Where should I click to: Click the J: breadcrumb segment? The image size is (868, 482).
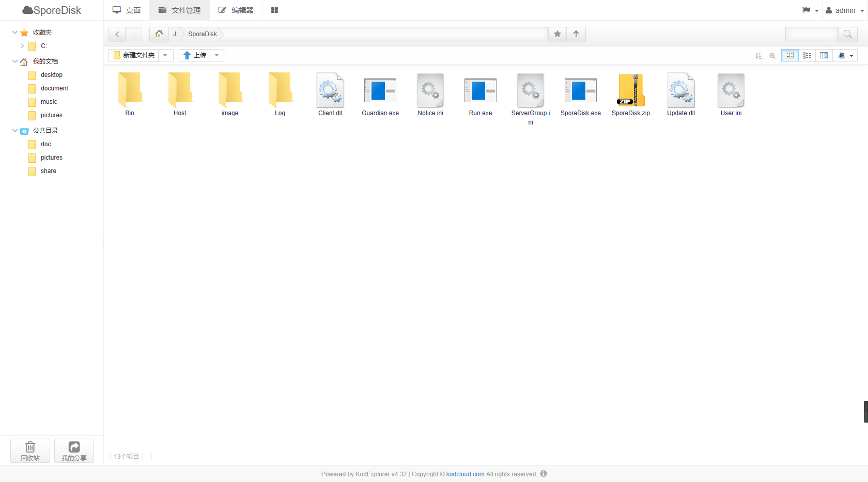click(x=175, y=34)
